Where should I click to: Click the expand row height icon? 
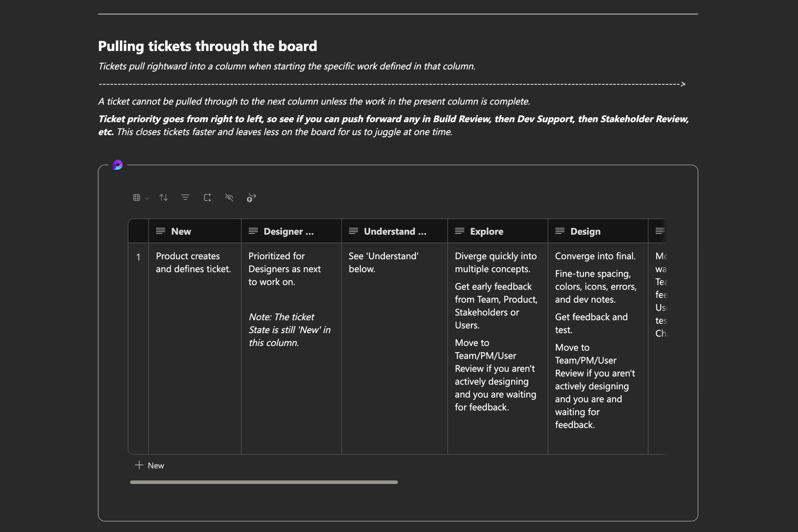pyautogui.click(x=207, y=198)
